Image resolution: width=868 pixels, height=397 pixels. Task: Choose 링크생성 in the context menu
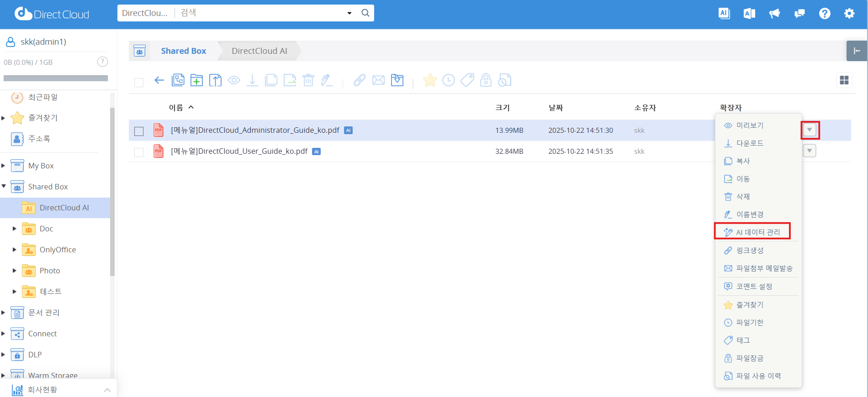[750, 251]
